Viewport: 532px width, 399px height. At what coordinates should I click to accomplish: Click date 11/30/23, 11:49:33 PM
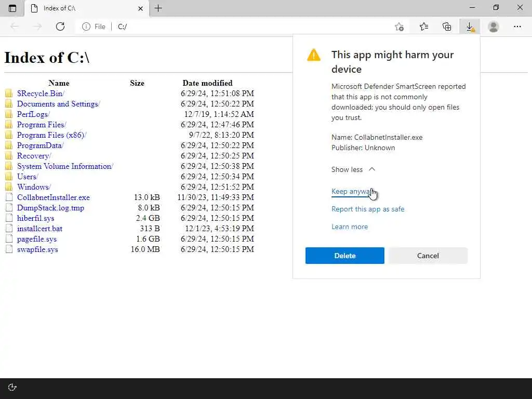pyautogui.click(x=216, y=197)
